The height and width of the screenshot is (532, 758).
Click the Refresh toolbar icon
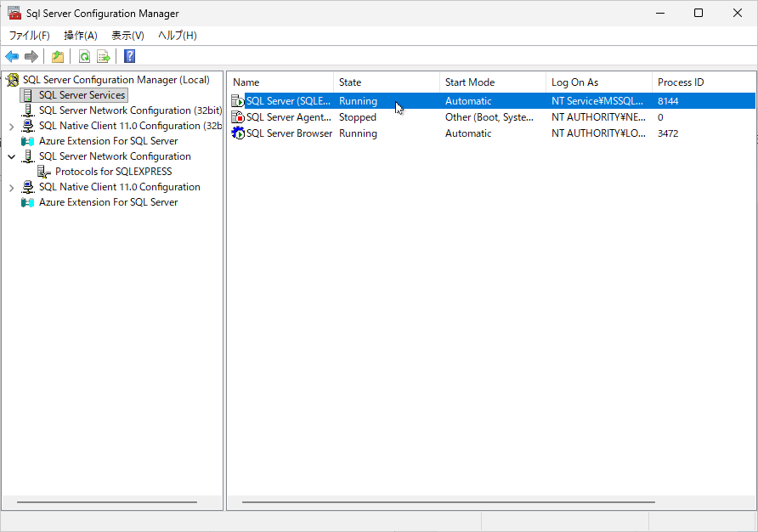[84, 57]
